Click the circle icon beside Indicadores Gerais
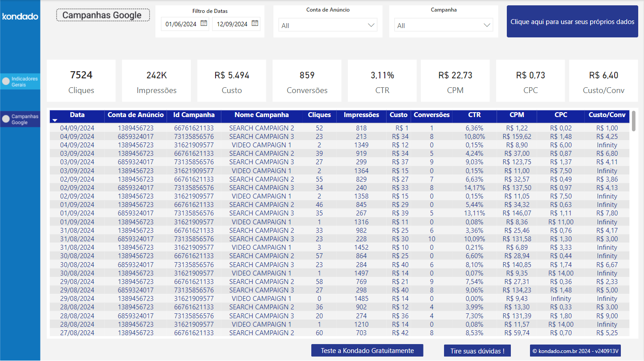The width and height of the screenshot is (644, 361). click(5, 81)
